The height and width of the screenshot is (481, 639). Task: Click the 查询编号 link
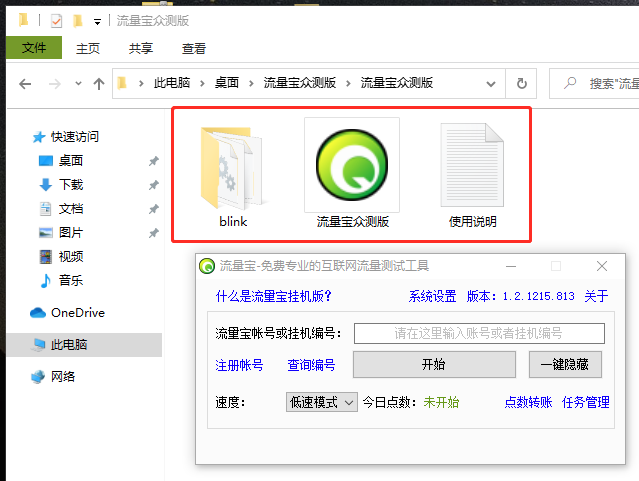click(311, 365)
